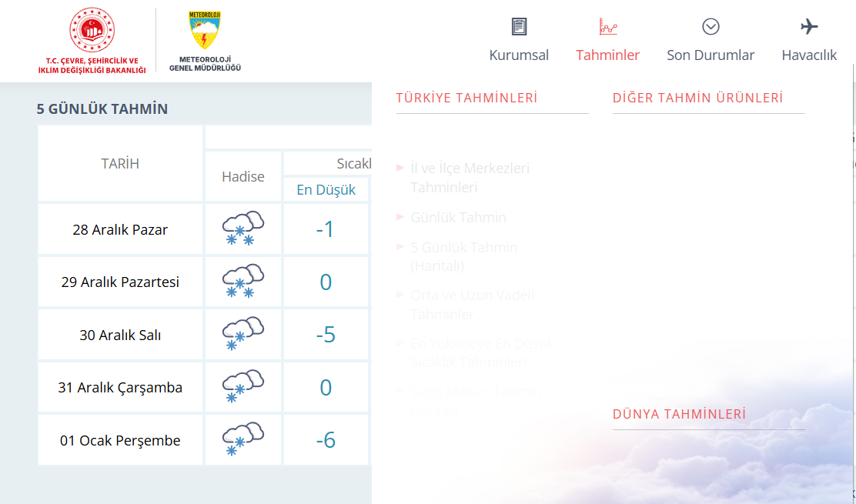The width and height of the screenshot is (856, 504).
Task: Click snow icon for 01 Ocak Perşembe
Action: 242,439
